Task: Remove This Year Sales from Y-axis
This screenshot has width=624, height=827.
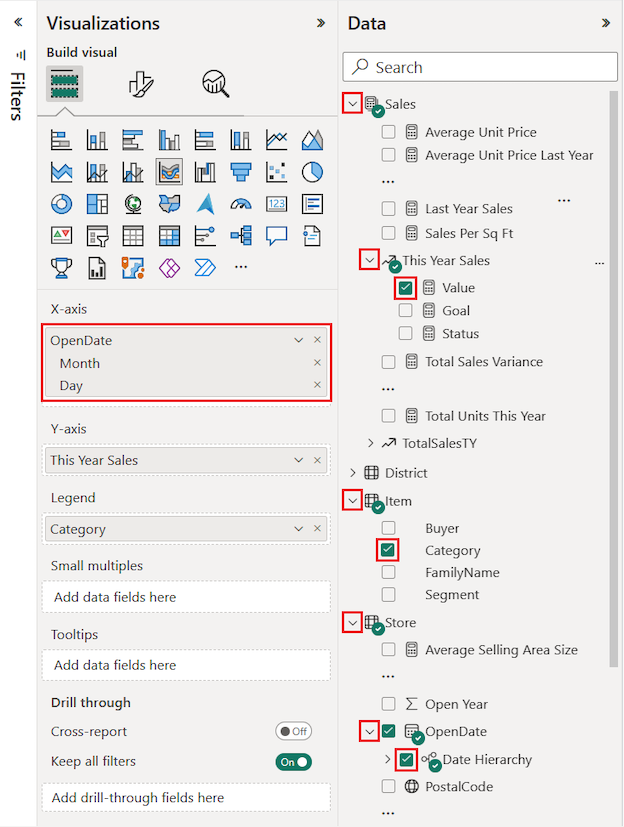Action: pos(317,460)
